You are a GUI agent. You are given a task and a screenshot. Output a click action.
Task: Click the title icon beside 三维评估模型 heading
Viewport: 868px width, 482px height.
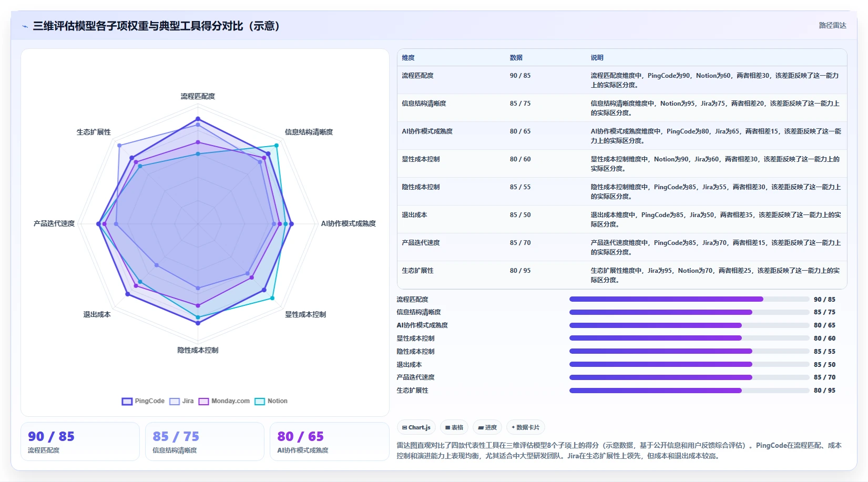click(x=25, y=26)
